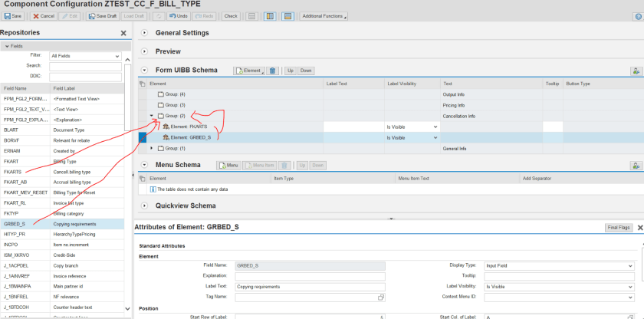Click the Save button in toolbar
The image size is (644, 319).
click(12, 16)
